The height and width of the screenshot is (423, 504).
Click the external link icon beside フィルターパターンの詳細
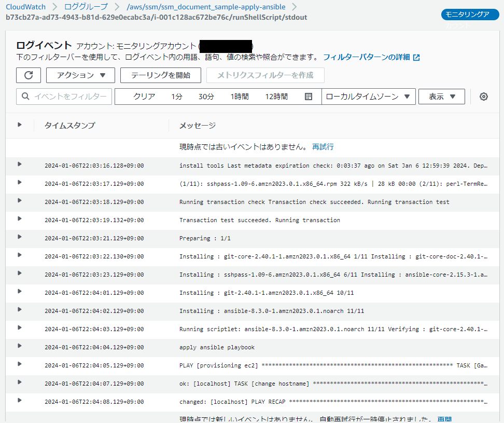pos(416,58)
